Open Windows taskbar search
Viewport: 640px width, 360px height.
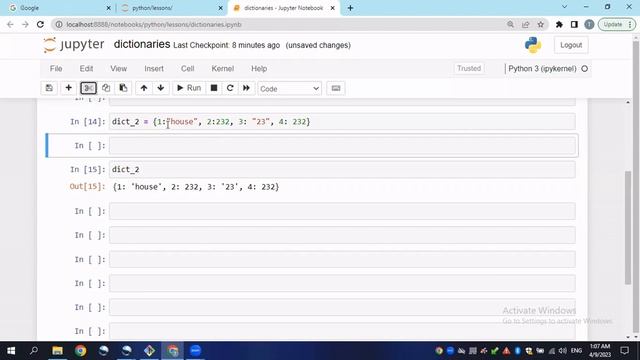[34, 351]
